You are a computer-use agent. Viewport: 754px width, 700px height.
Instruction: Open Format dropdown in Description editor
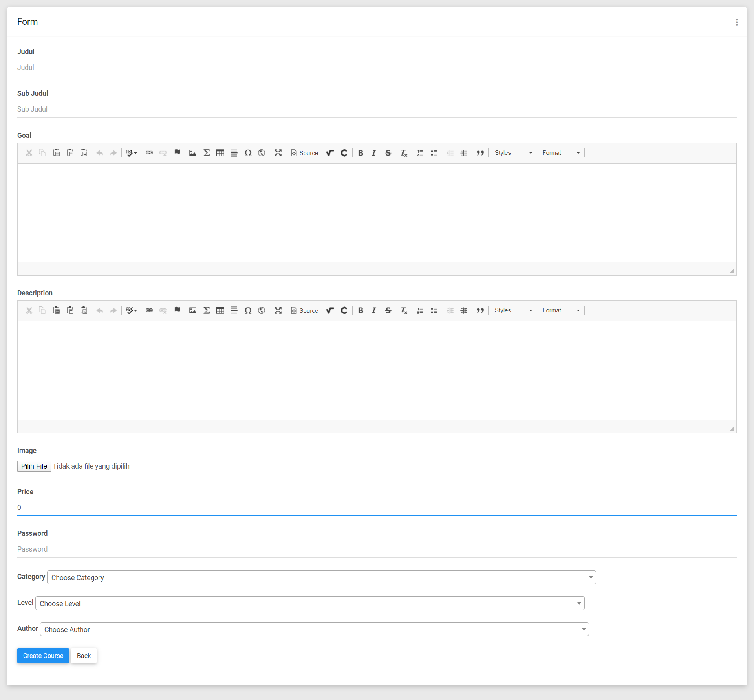pos(561,310)
